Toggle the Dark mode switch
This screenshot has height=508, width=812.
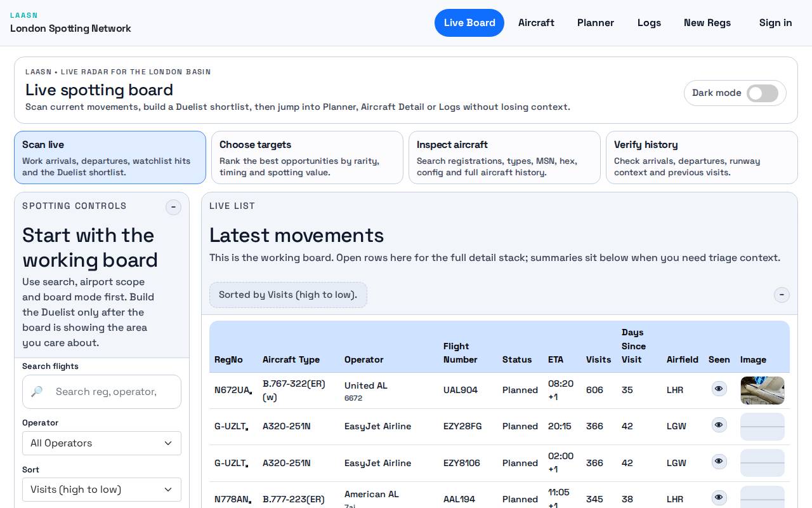point(763,93)
